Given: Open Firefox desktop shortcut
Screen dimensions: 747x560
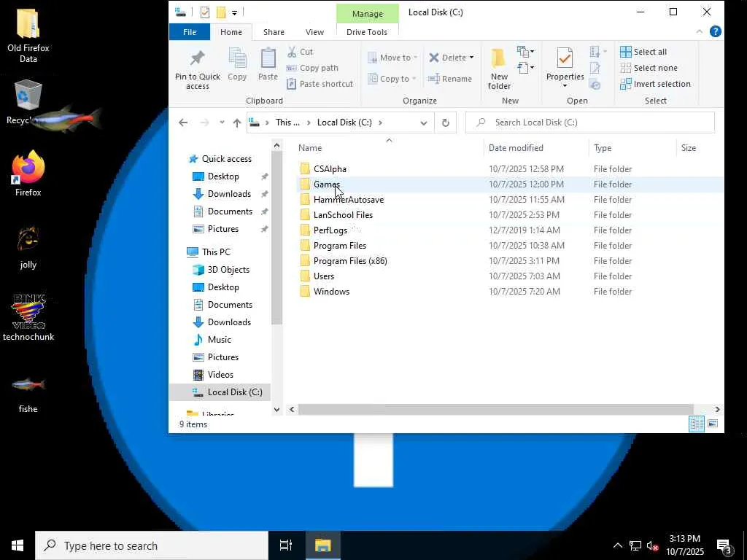Looking at the screenshot, I should pyautogui.click(x=28, y=174).
